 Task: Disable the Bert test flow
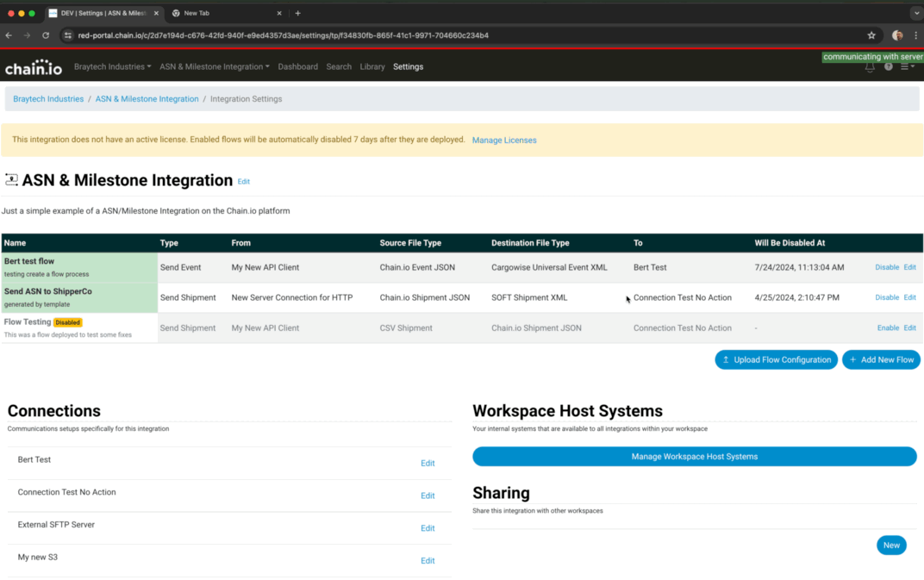887,267
